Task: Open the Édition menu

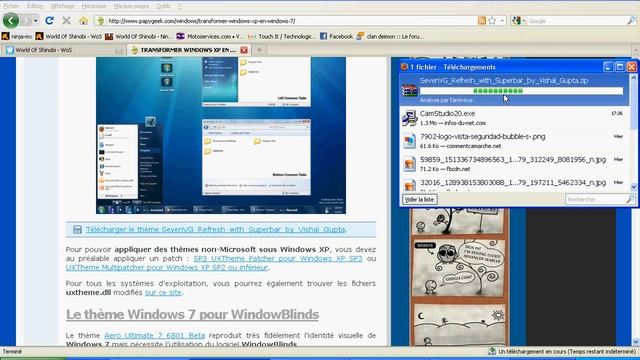Action: pyautogui.click(x=35, y=6)
